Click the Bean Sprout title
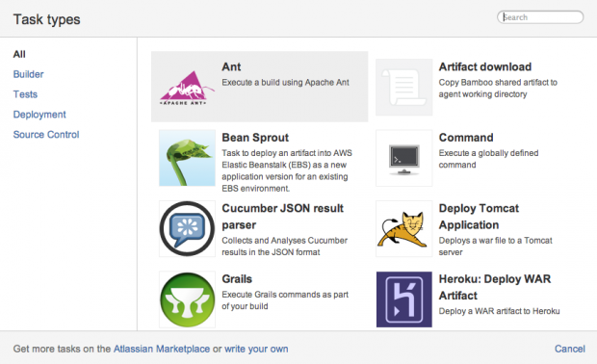Image resolution: width=597 pixels, height=364 pixels. pyautogui.click(x=255, y=138)
